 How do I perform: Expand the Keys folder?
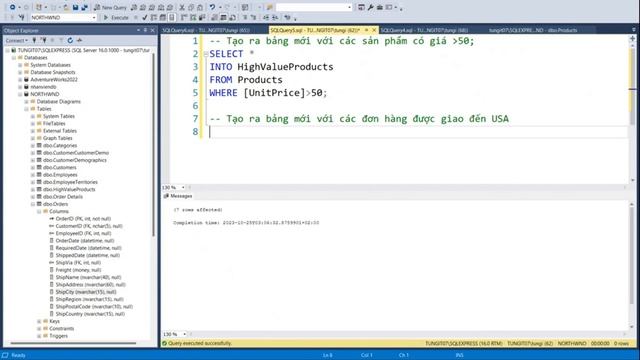coord(39,321)
